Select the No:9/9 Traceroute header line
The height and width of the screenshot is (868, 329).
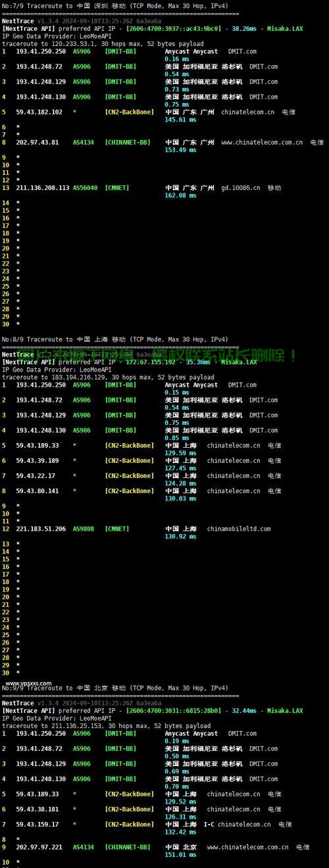pos(115,688)
